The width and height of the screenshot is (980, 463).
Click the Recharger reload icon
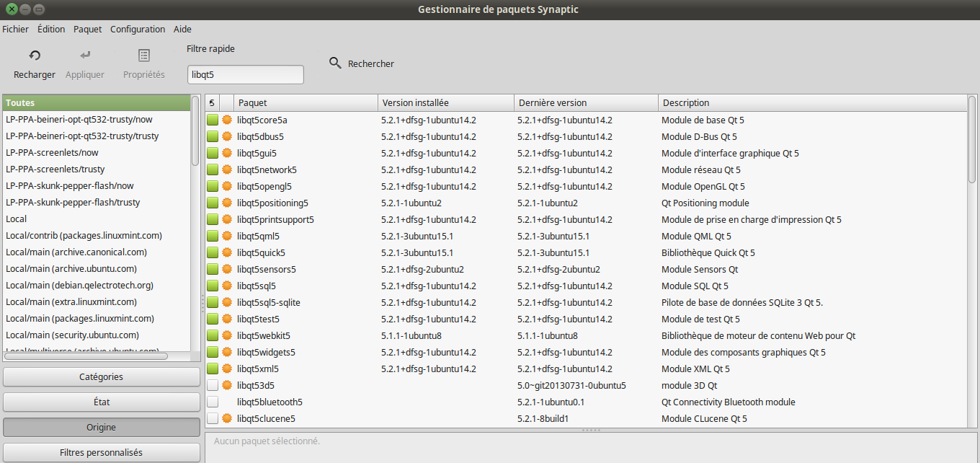34,56
